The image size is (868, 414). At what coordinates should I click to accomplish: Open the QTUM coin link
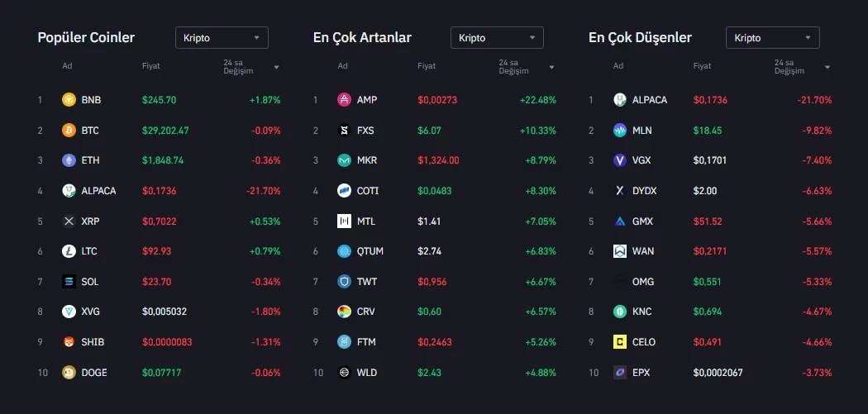tap(370, 251)
